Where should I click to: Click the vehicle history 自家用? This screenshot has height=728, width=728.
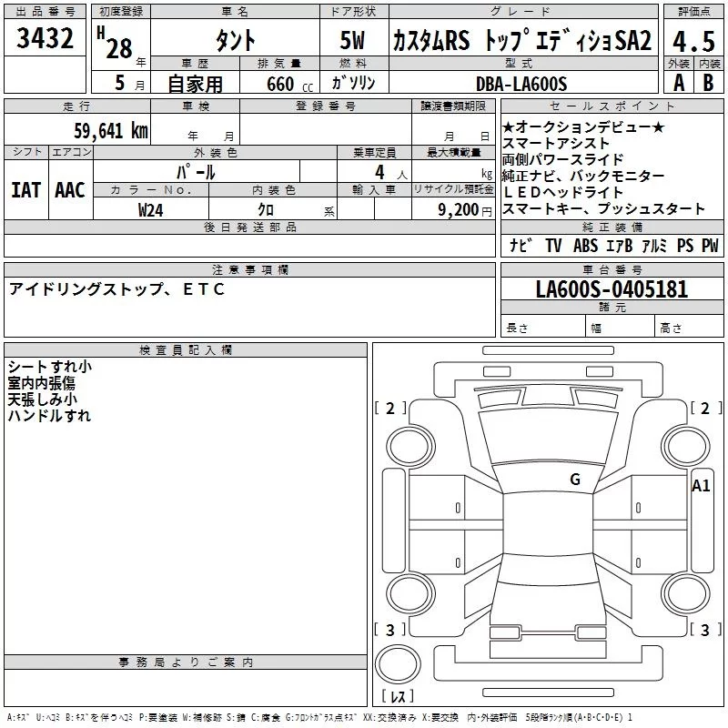[195, 84]
